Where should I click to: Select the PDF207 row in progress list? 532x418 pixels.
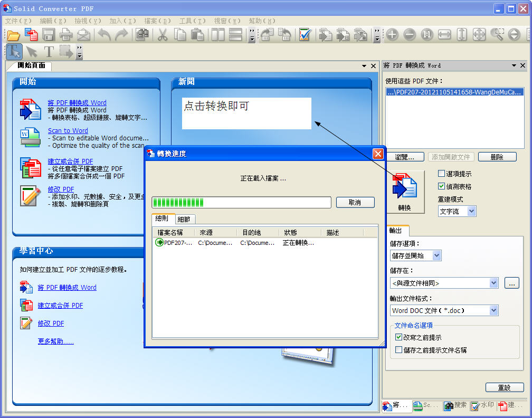click(265, 243)
